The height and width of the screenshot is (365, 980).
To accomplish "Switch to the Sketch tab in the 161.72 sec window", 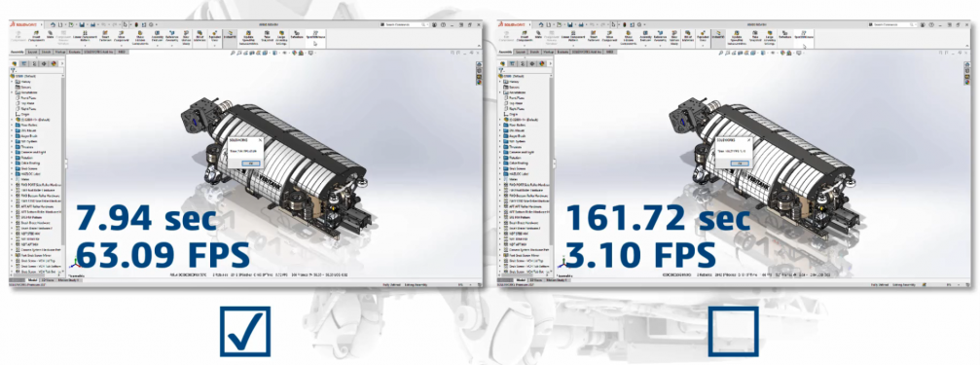I will 534,52.
